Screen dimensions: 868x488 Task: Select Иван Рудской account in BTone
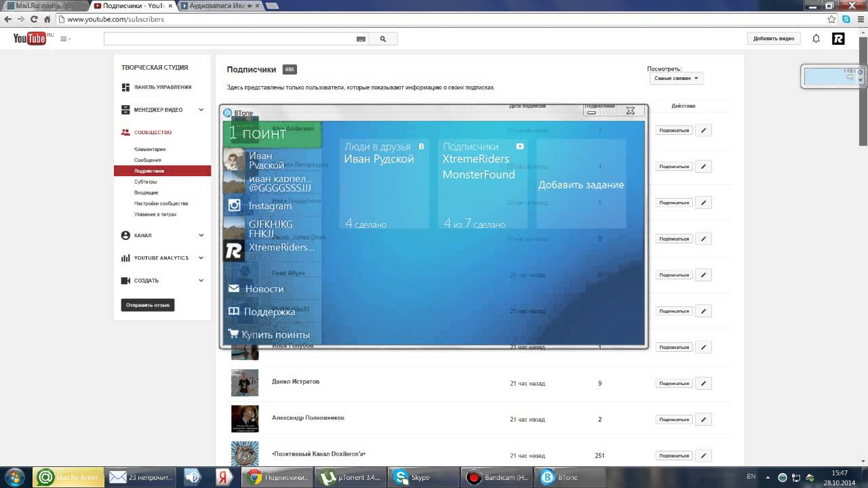pyautogui.click(x=271, y=160)
